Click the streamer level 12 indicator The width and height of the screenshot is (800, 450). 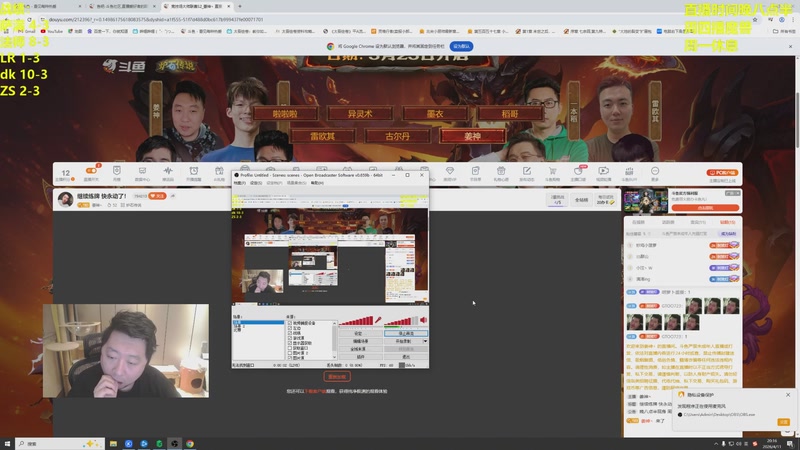pyautogui.click(x=65, y=174)
